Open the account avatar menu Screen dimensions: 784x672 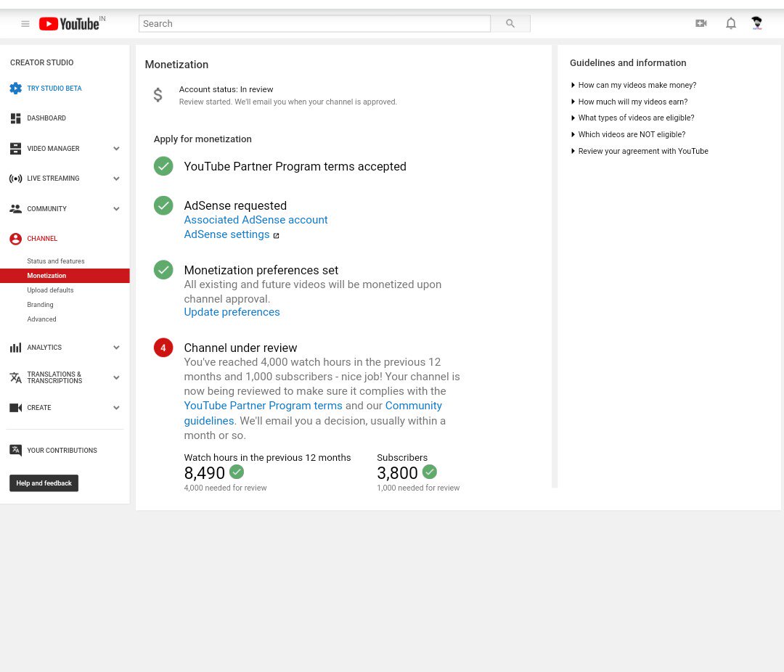coord(756,23)
